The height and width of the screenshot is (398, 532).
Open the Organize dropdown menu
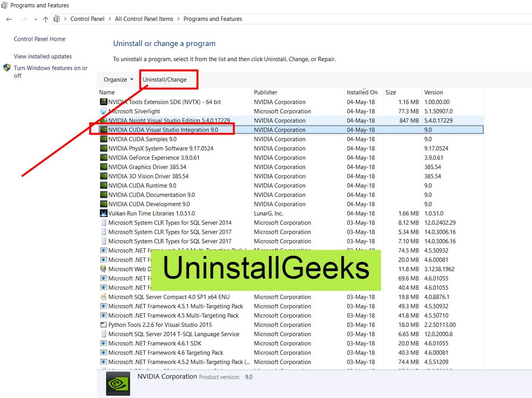coord(118,80)
